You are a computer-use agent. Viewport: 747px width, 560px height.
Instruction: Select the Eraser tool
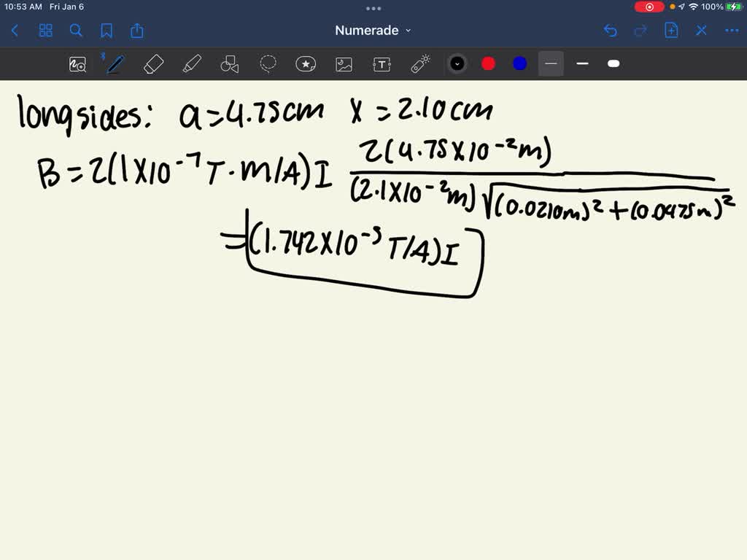click(153, 63)
